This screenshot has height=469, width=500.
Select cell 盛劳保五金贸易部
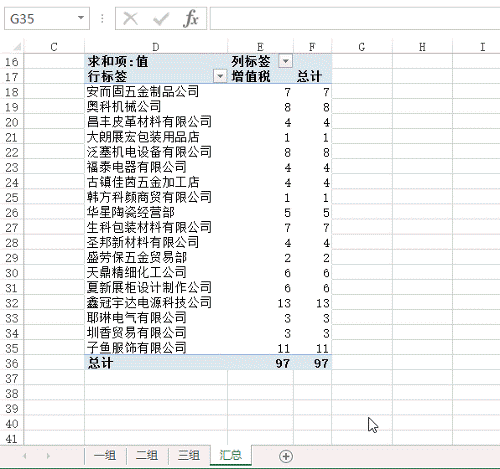(156, 258)
